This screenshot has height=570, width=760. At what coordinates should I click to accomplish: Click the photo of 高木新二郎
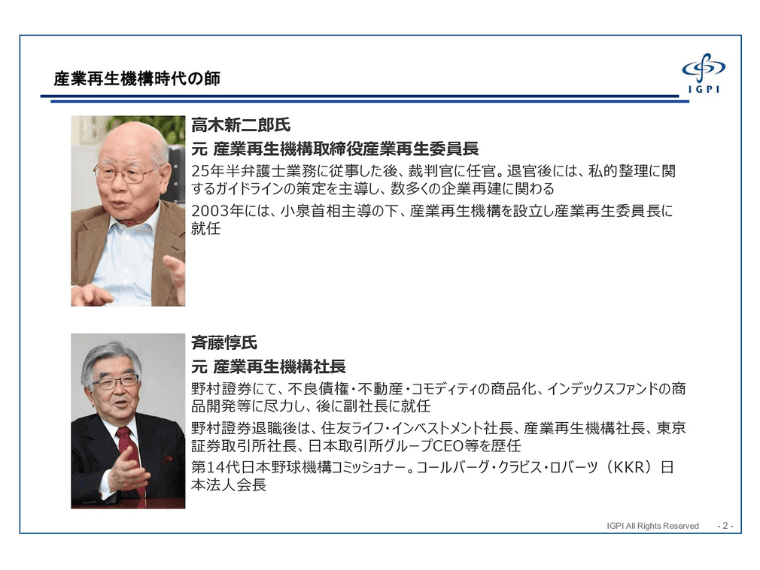point(127,211)
